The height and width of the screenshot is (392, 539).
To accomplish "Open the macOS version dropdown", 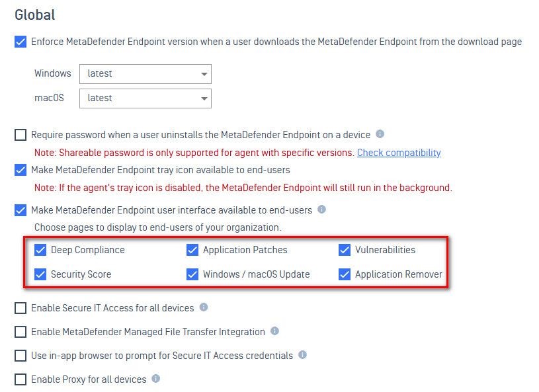I will tap(145, 98).
